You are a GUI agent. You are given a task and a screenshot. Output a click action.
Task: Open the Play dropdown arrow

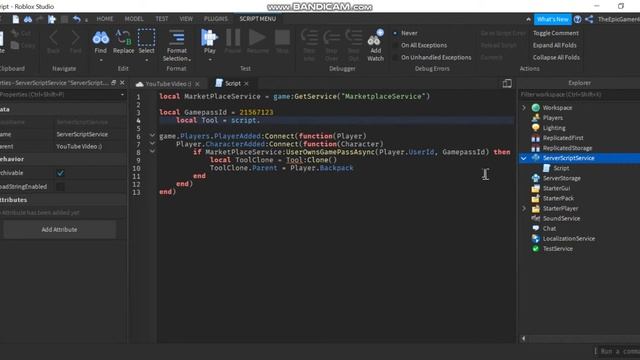point(210,60)
